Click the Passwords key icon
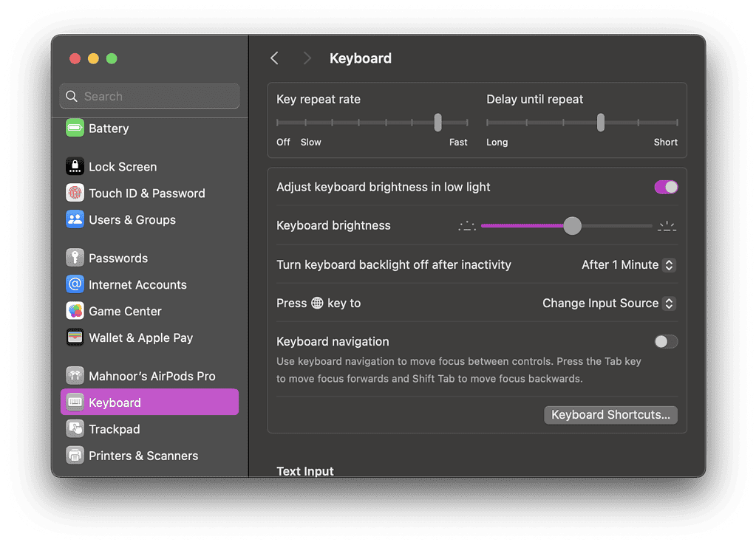This screenshot has width=756, height=545. tap(75, 258)
